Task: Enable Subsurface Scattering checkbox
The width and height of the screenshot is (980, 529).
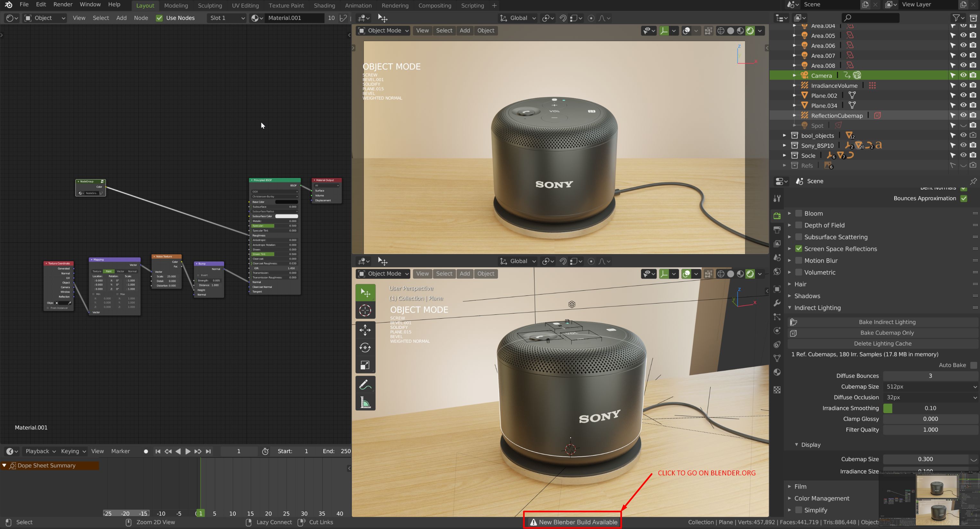Action: point(799,237)
